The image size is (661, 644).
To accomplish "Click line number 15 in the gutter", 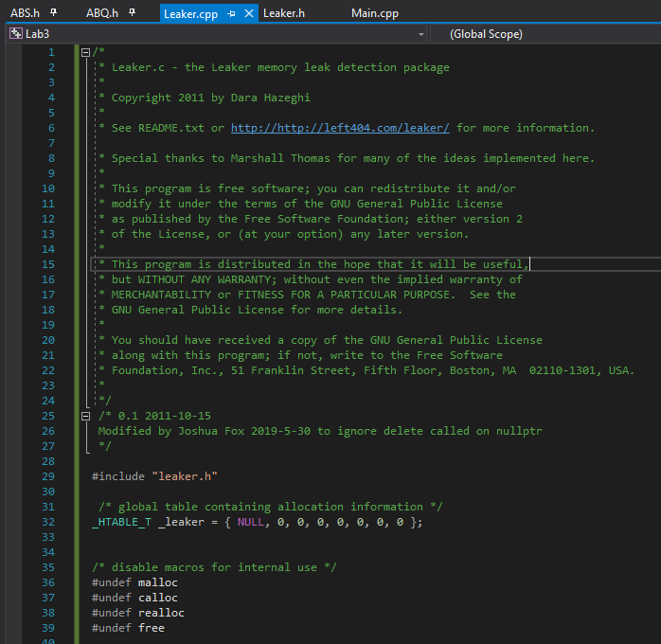I will tap(48, 264).
